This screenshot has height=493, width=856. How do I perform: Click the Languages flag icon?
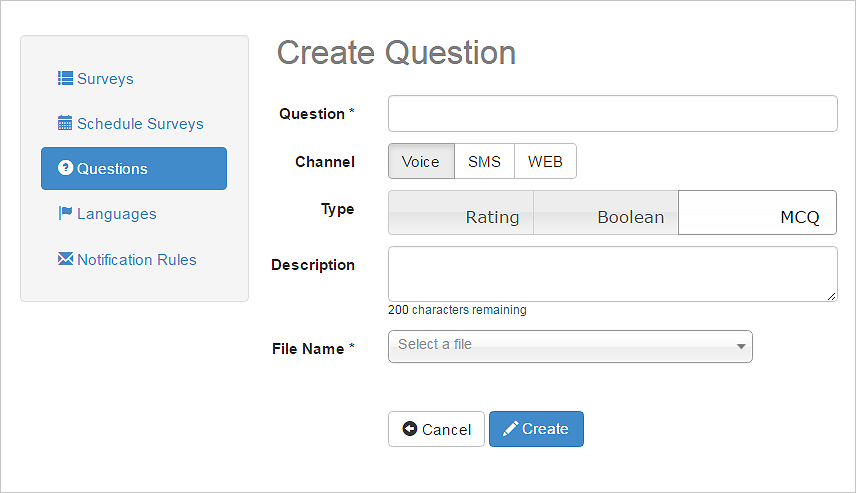pyautogui.click(x=65, y=213)
